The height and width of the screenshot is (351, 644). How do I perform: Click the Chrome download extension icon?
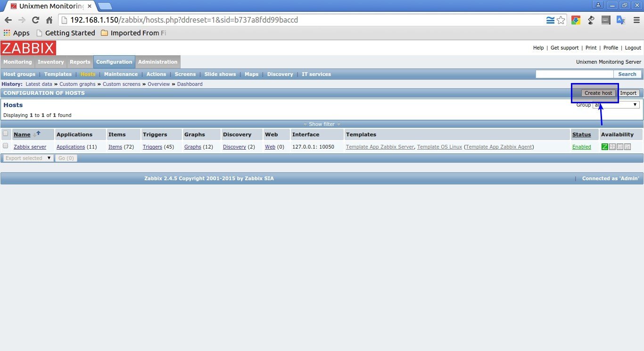point(576,20)
